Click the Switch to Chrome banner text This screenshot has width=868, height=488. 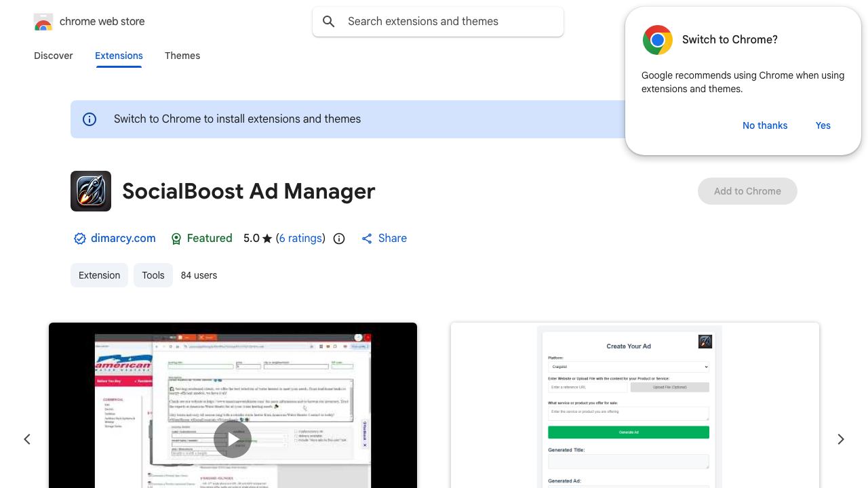tap(237, 119)
